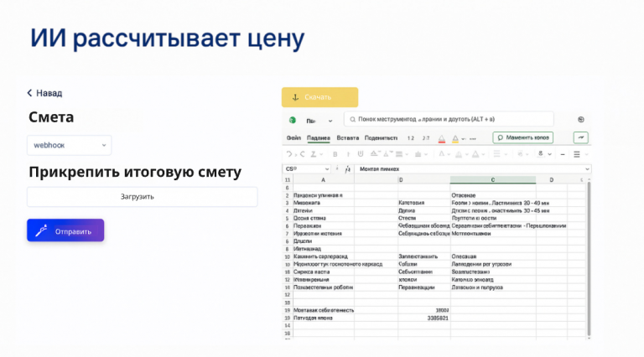Click the icon at search bar's far right

click(x=580, y=119)
